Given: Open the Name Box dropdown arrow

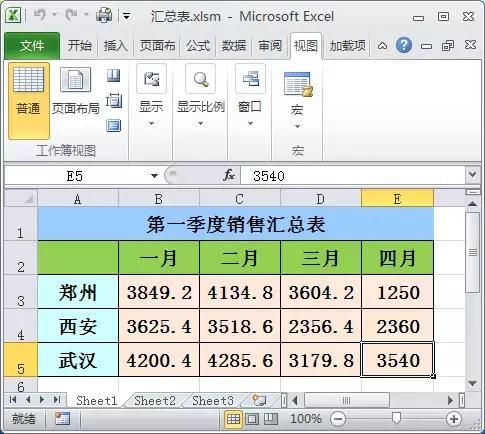Looking at the screenshot, I should 154,176.
